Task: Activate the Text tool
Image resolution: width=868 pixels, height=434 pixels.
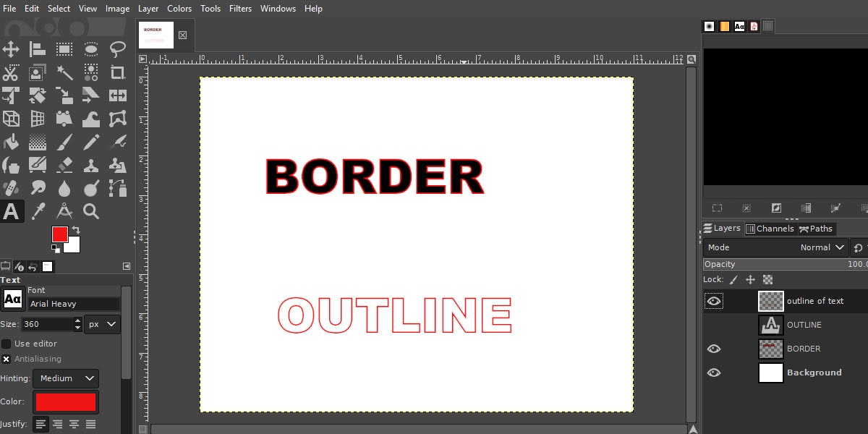Action: click(x=11, y=211)
